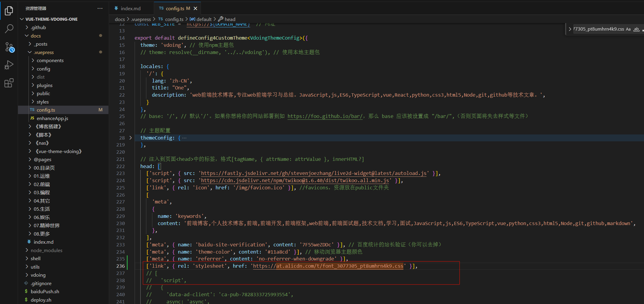This screenshot has height=304, width=644.
Task: Open the Source Control view
Action: tap(9, 47)
